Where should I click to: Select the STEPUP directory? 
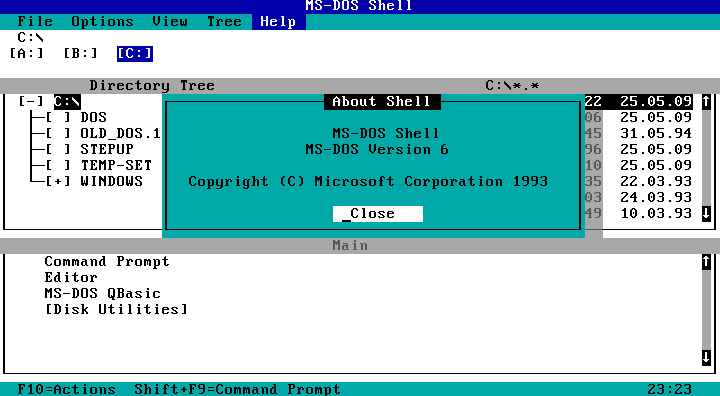point(107,149)
